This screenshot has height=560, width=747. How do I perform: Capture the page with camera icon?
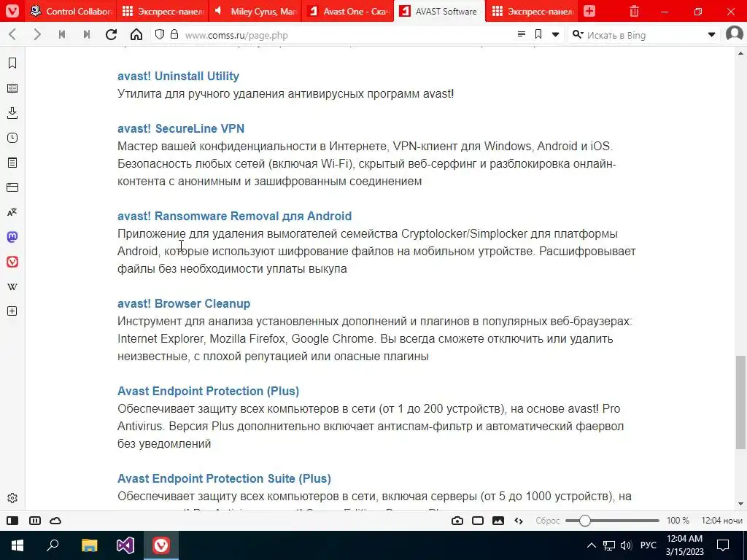click(x=457, y=521)
